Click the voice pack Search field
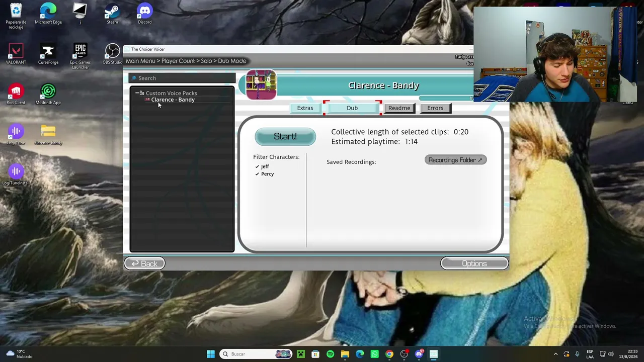The width and height of the screenshot is (644, 362). tap(182, 78)
